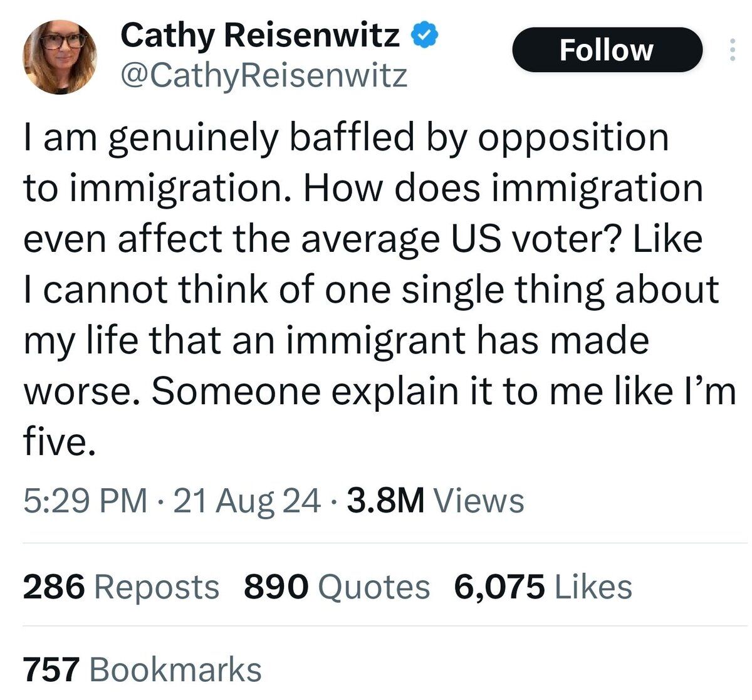Image resolution: width=752 pixels, height=700 pixels.
Task: Open the @CathyReisenwitz handle link
Action: (x=263, y=75)
